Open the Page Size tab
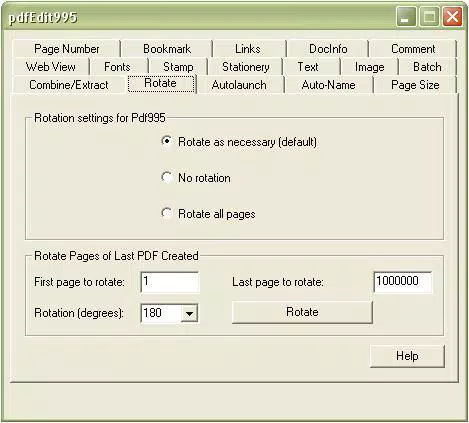This screenshot has height=423, width=469. coord(415,85)
